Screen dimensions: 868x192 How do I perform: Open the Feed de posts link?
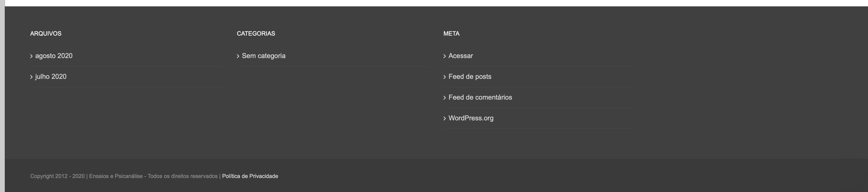click(x=470, y=77)
